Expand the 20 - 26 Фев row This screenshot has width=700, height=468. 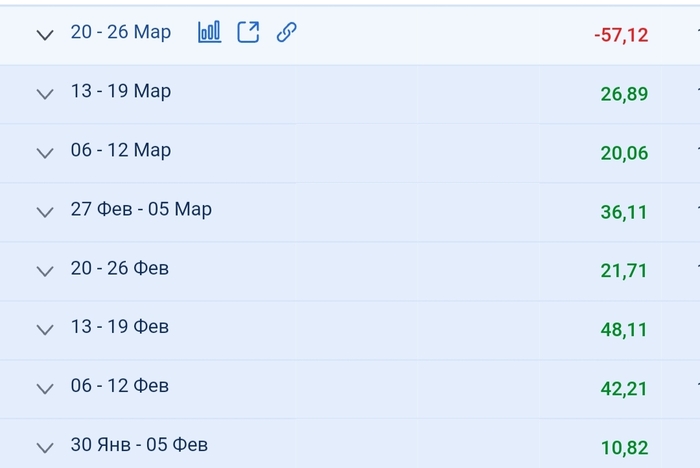coord(44,271)
